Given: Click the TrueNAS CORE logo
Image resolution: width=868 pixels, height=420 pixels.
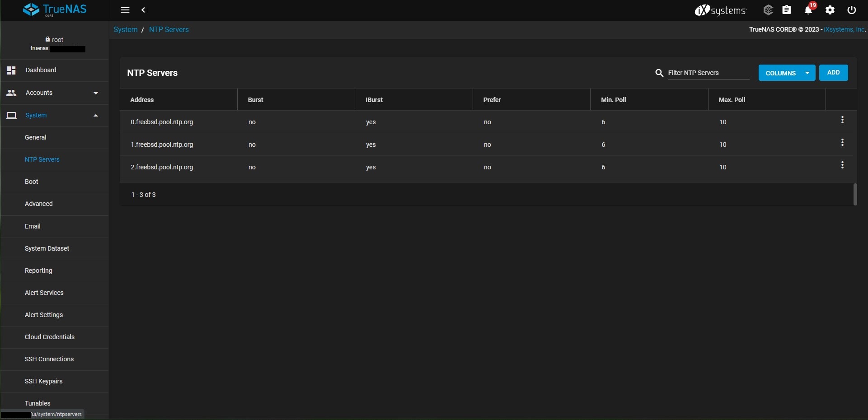Looking at the screenshot, I should 54,10.
